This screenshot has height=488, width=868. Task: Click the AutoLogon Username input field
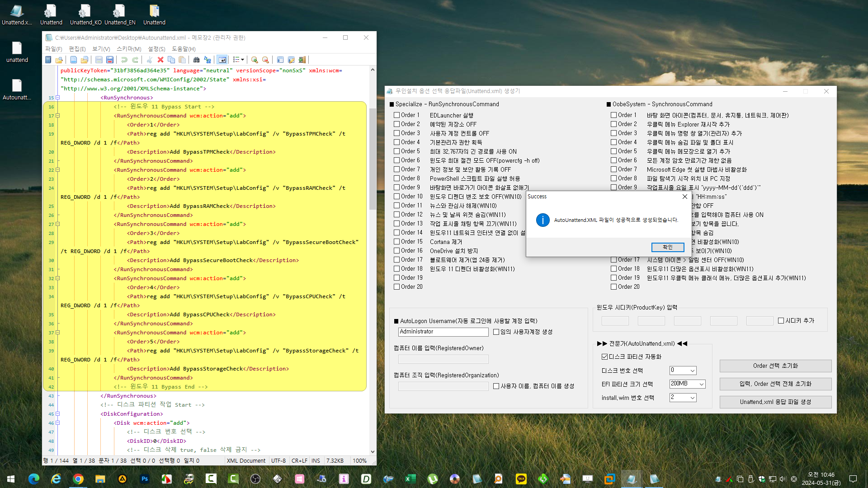pos(443,332)
